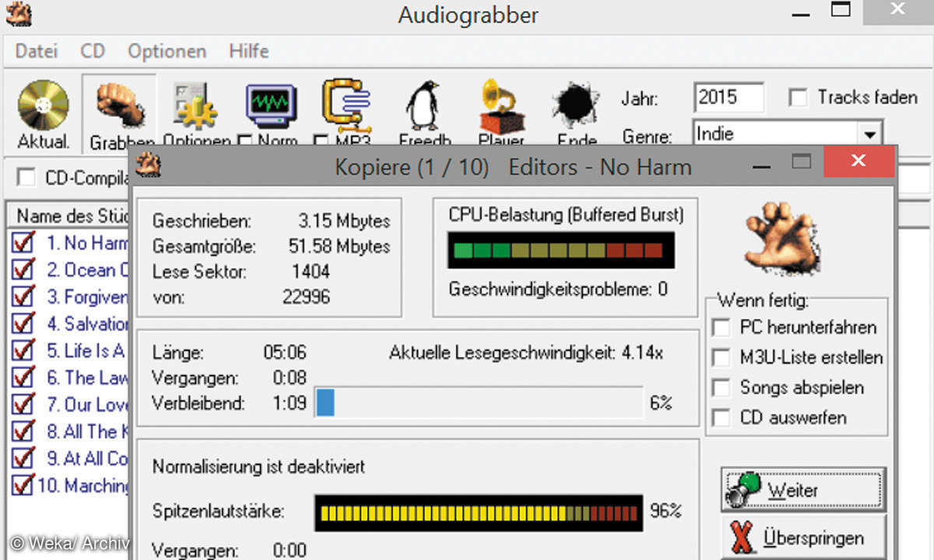Open the Genre dropdown arrow
The width and height of the screenshot is (934, 560).
(x=869, y=134)
